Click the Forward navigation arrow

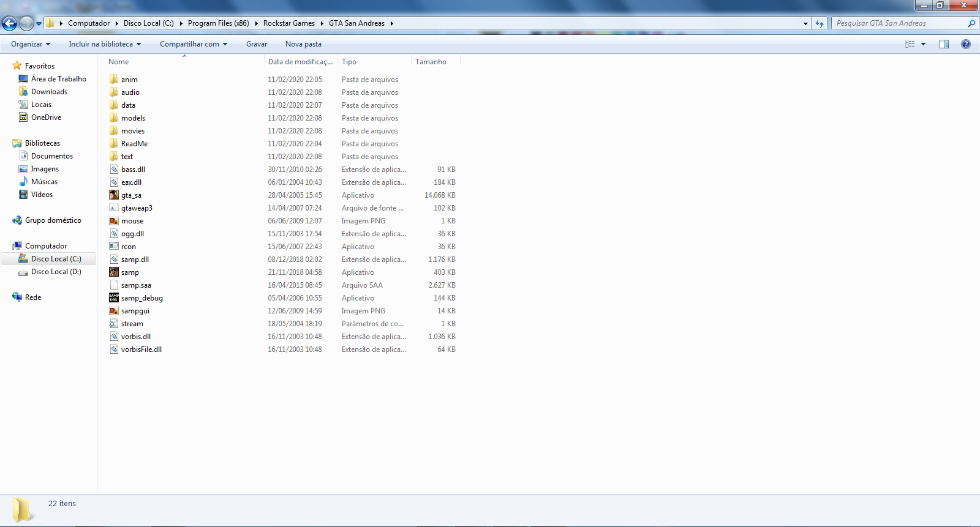[x=26, y=23]
